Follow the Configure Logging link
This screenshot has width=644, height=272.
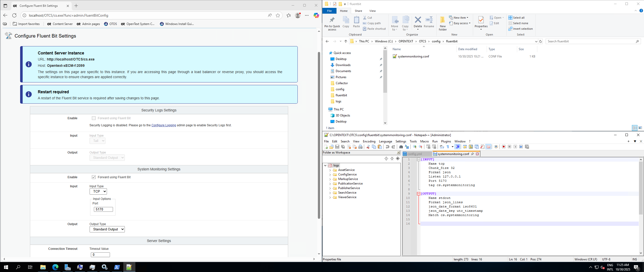164,125
